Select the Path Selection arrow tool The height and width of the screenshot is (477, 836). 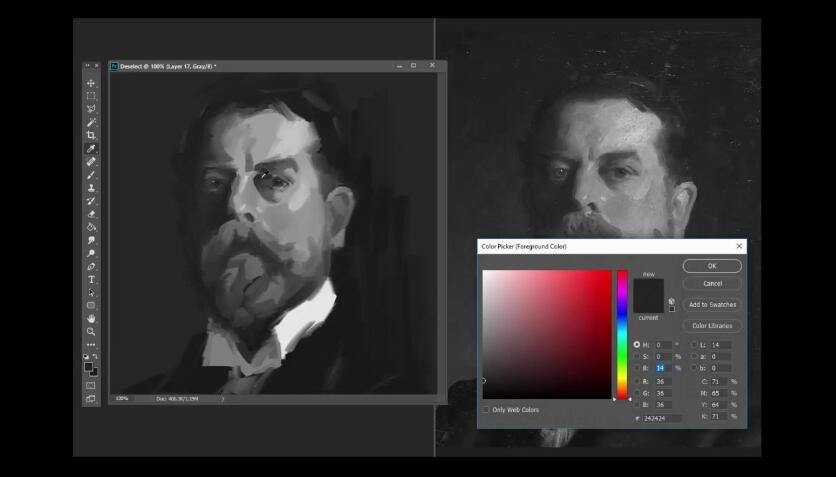click(x=91, y=292)
